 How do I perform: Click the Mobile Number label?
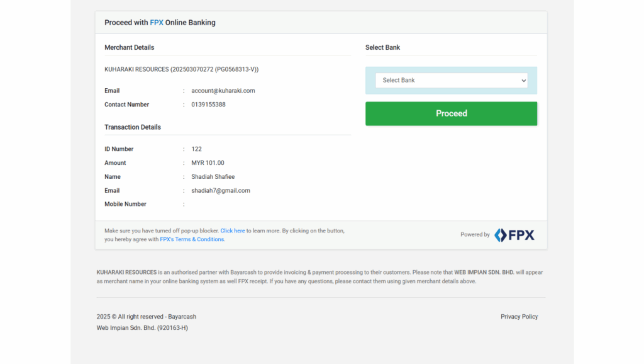click(x=125, y=204)
